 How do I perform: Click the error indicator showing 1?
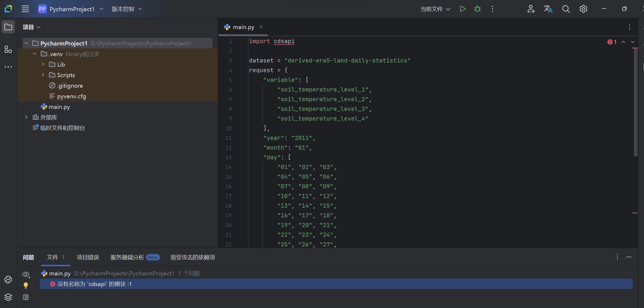coord(612,42)
